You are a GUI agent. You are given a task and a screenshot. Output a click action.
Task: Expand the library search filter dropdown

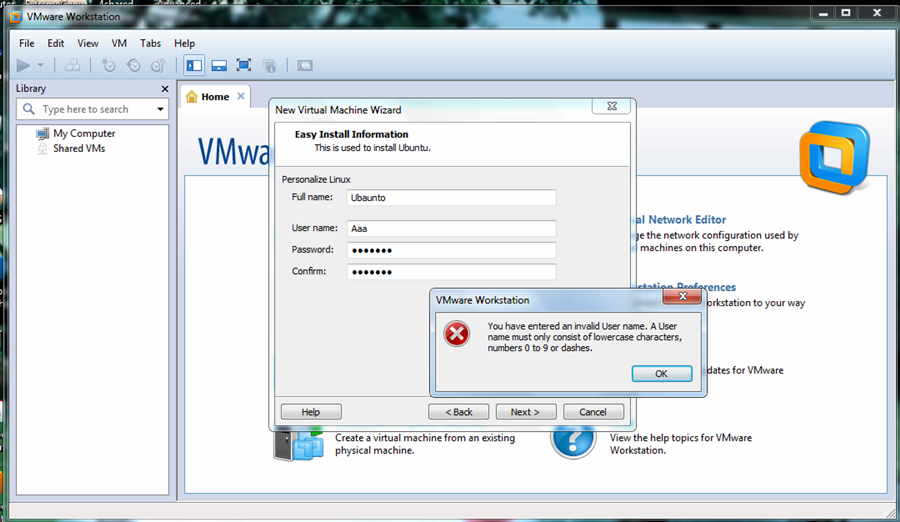160,109
